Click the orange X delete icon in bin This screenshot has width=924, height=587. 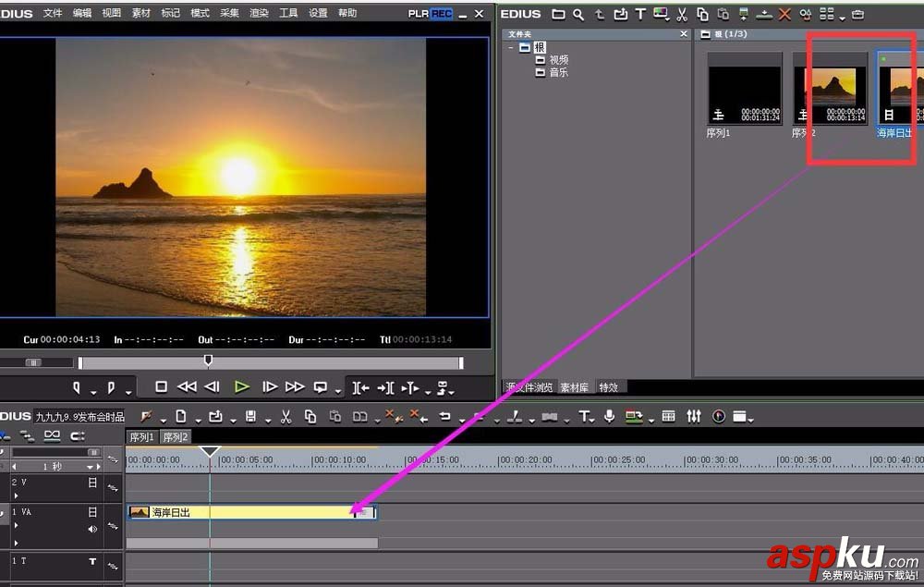click(x=784, y=14)
